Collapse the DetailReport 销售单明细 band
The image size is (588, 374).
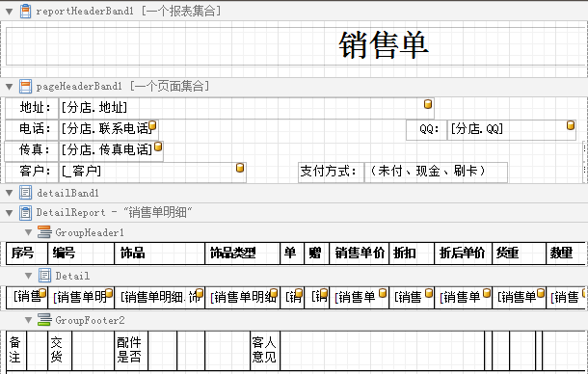(10, 213)
